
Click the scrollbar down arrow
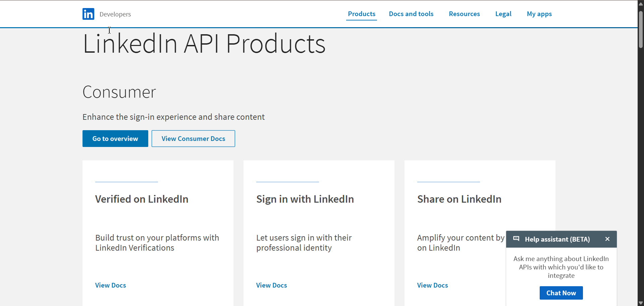click(x=640, y=302)
